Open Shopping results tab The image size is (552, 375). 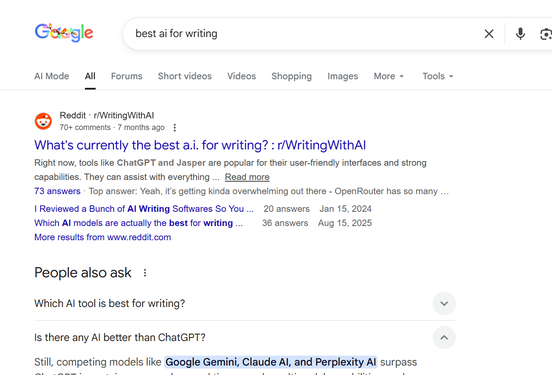291,76
